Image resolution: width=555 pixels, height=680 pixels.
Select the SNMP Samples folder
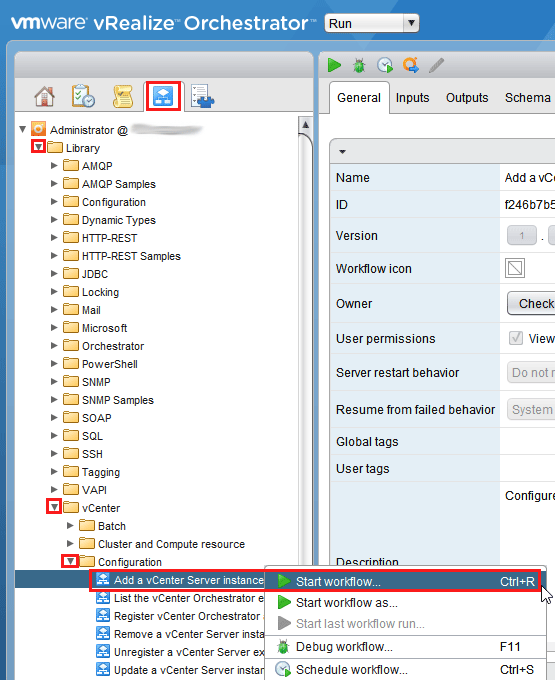coord(118,400)
